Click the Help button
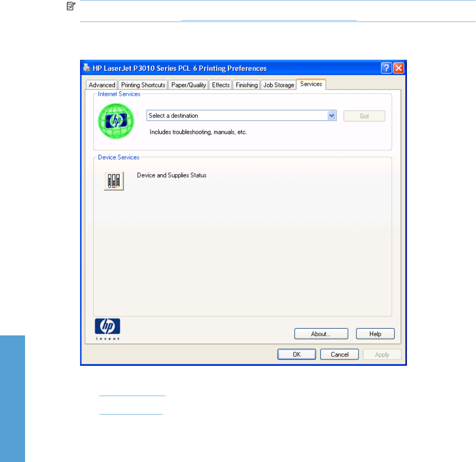The image size is (476, 462). (375, 334)
